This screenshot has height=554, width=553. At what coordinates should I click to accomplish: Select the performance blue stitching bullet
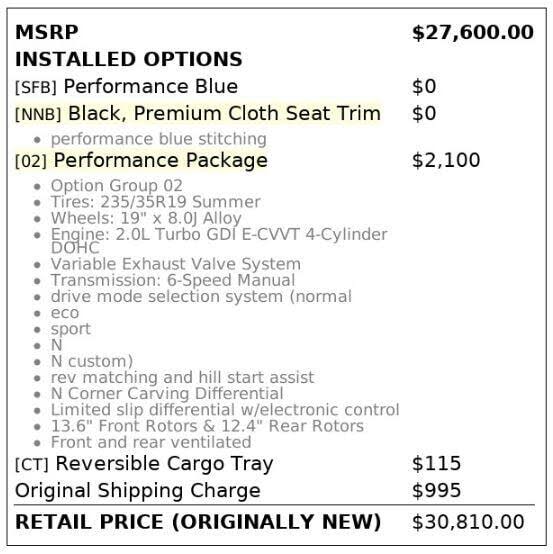coord(158,139)
